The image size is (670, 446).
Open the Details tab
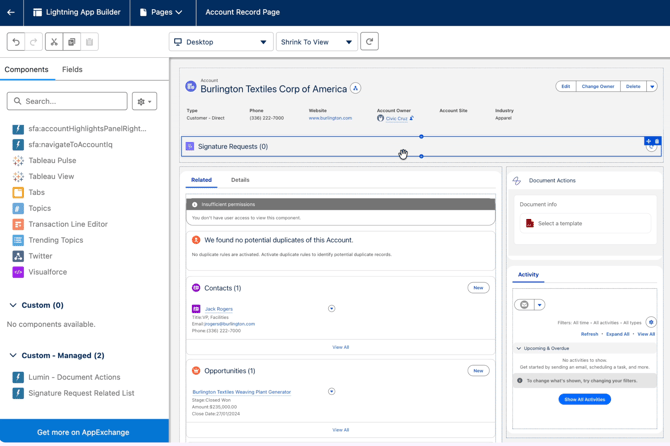[x=240, y=180]
